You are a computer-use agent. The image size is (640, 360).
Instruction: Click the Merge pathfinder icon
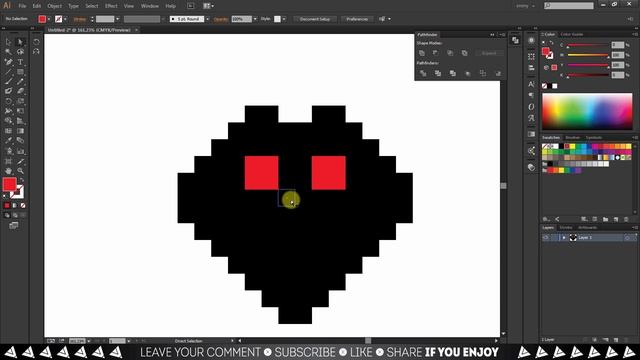pos(453,73)
